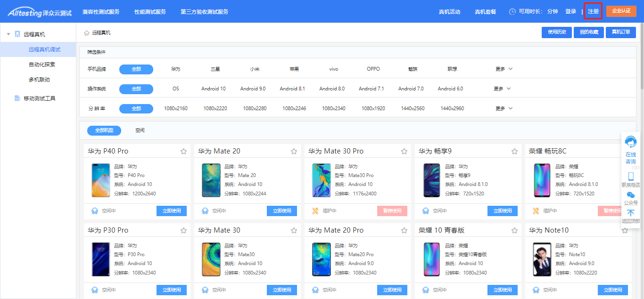The height and width of the screenshot is (299, 644).
Task: Click the 注册 link
Action: 593,11
